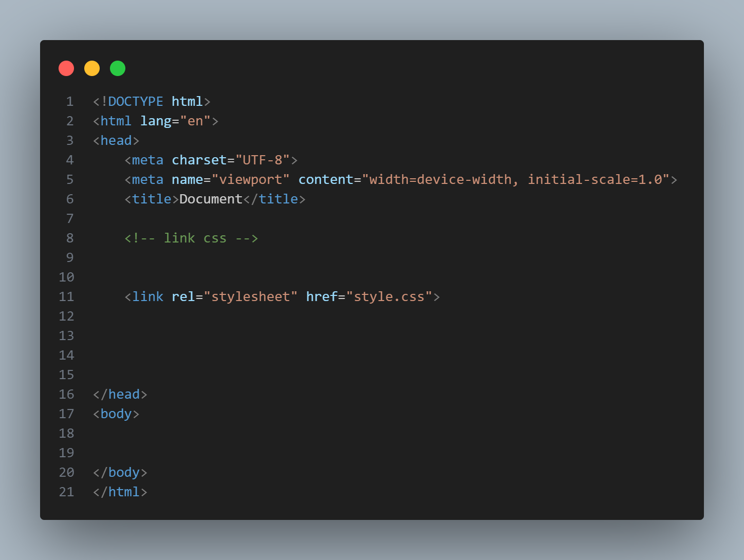Click the DOCTYPE keyword
This screenshot has height=560, width=744.
135,102
